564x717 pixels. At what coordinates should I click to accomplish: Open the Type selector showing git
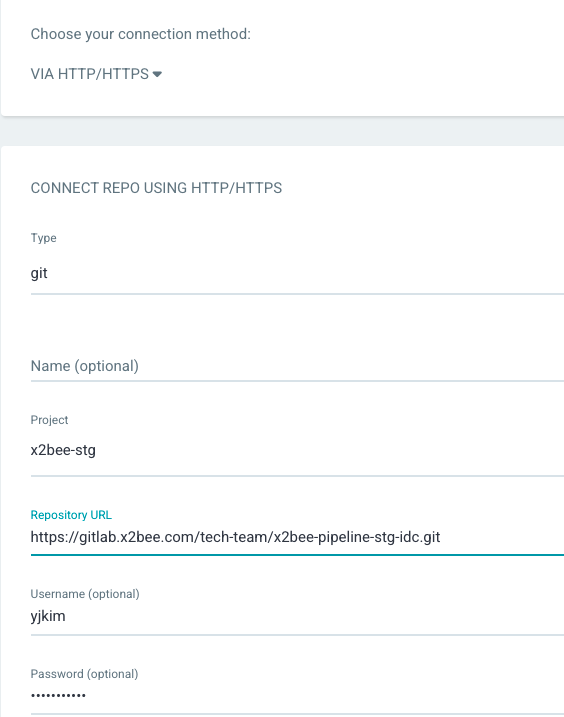(x=297, y=273)
